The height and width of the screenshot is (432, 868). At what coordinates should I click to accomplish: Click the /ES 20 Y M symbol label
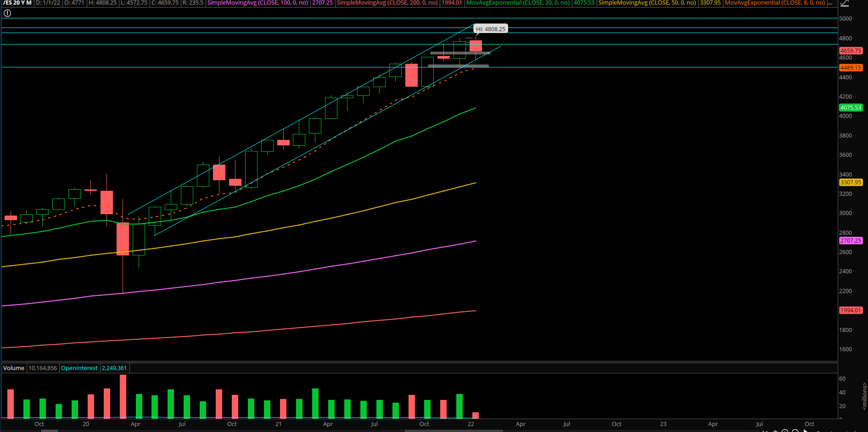(x=17, y=3)
